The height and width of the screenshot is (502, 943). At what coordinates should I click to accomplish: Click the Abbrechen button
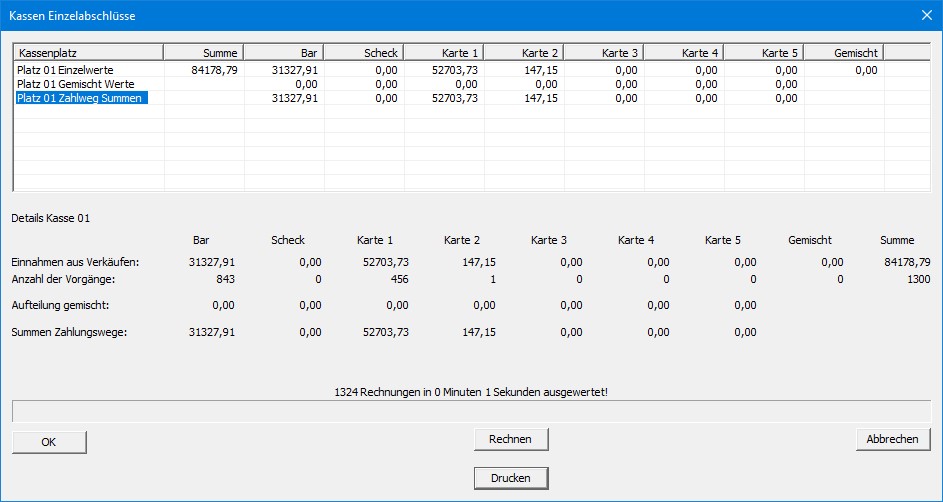[x=892, y=439]
